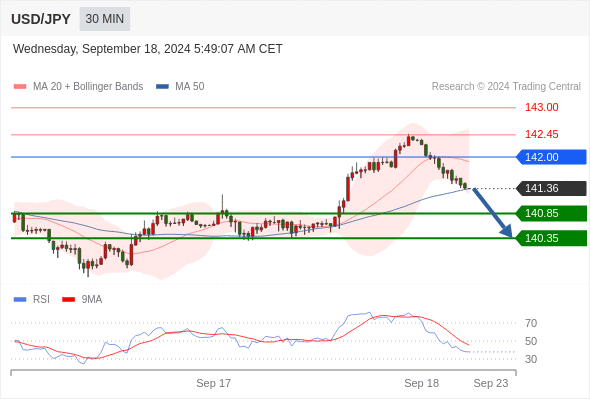Viewport: 590px width, 400px height.
Task: Click the Research © 2024 Trading Central text
Action: click(x=506, y=87)
